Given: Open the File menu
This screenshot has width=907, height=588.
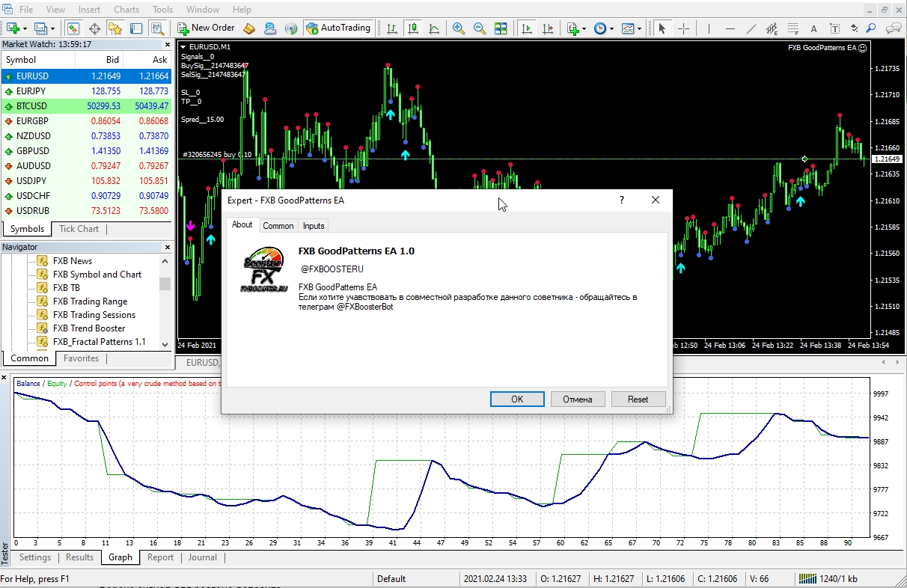Looking at the screenshot, I should click(x=25, y=10).
